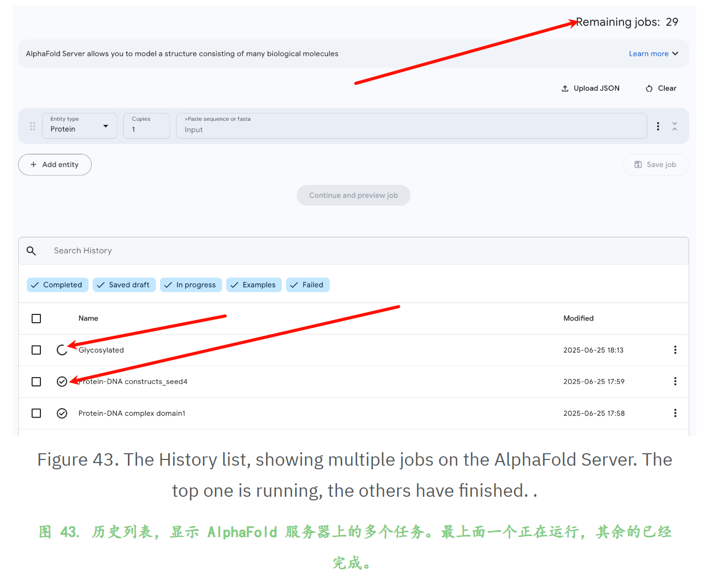
Task: Click the 2025-06-25 18:13 modified date
Action: (x=593, y=350)
